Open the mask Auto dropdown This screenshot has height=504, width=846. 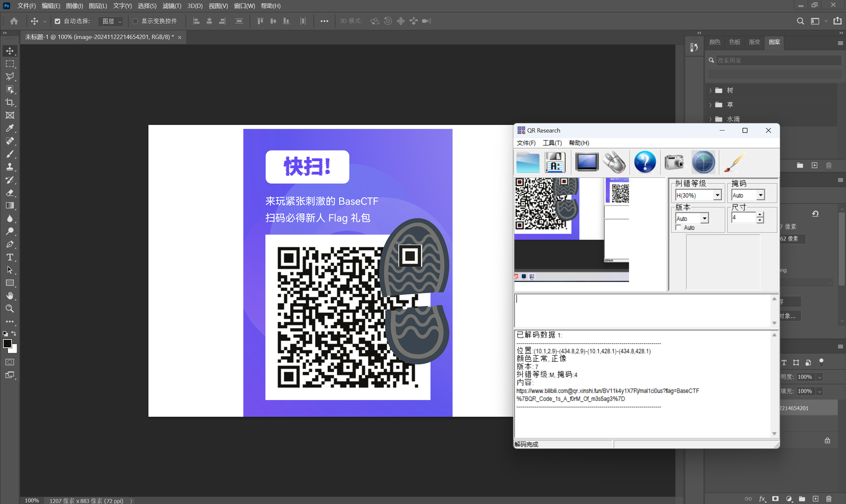(761, 195)
